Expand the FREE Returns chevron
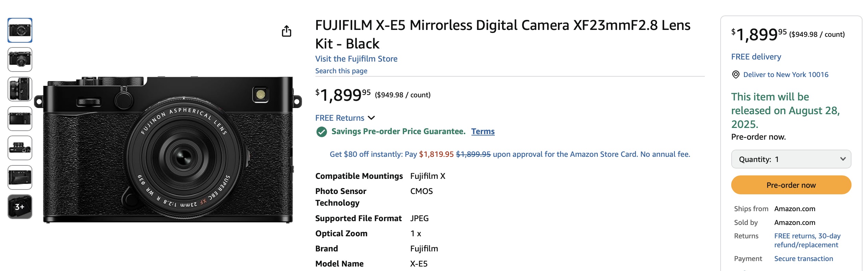Image resolution: width=868 pixels, height=271 pixels. click(371, 118)
